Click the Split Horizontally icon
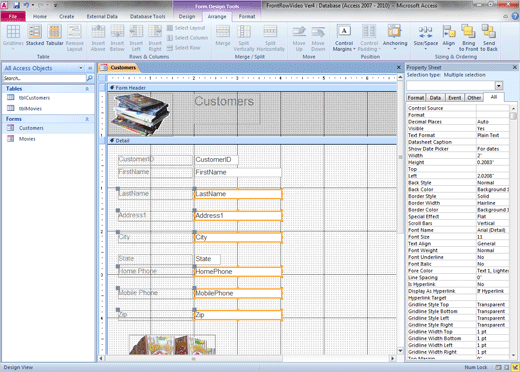 click(x=270, y=38)
